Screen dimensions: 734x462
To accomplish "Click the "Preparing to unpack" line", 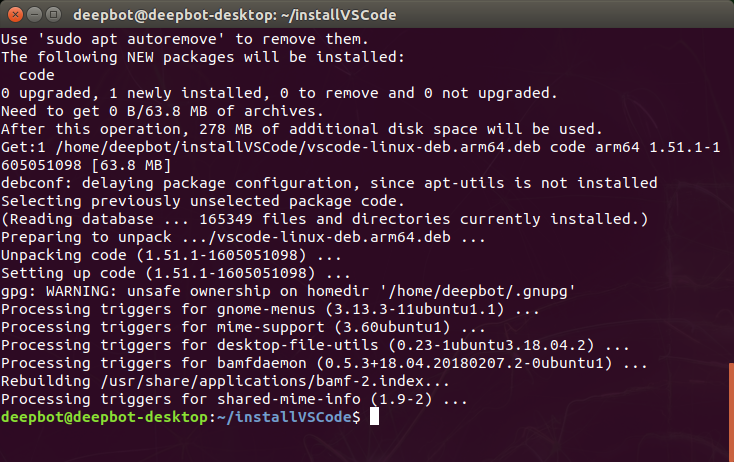I will tap(243, 237).
